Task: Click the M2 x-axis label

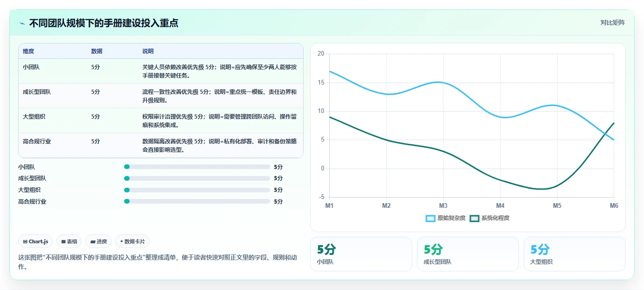Action: pyautogui.click(x=386, y=205)
